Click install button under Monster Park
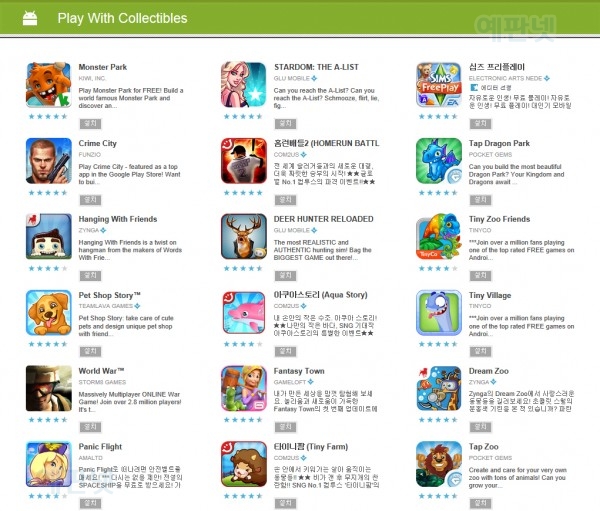600x511 pixels. tap(90, 124)
